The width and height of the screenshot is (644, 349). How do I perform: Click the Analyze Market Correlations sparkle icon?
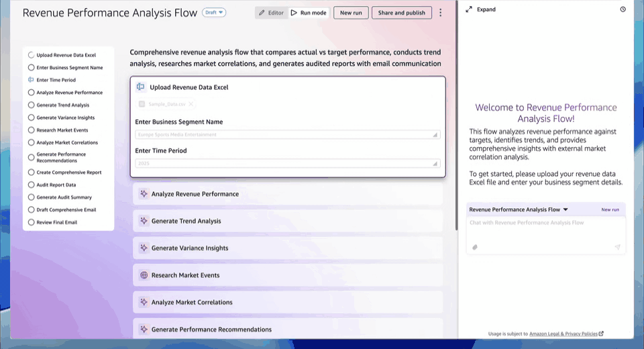pyautogui.click(x=144, y=302)
